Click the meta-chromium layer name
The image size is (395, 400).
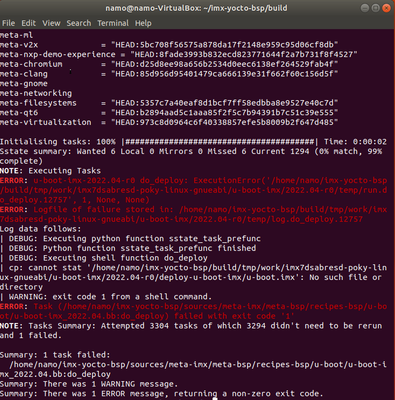click(x=31, y=64)
